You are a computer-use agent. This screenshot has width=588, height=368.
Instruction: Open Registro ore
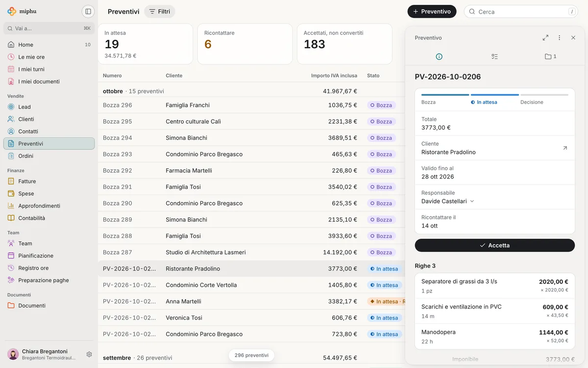pyautogui.click(x=49, y=268)
